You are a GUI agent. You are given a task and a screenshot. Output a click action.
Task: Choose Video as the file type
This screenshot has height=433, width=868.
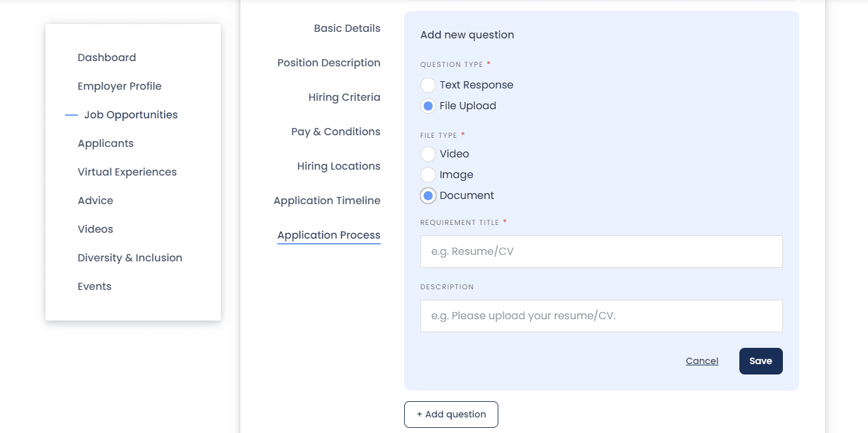point(428,154)
